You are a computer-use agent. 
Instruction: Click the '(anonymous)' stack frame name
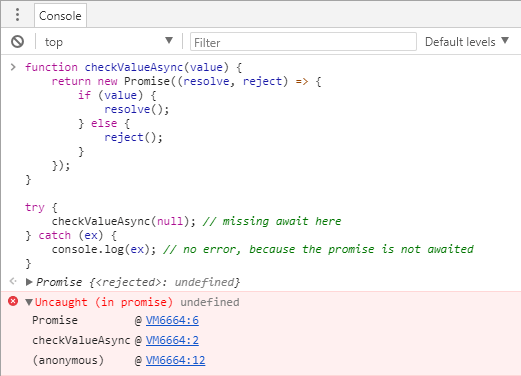[68, 360]
